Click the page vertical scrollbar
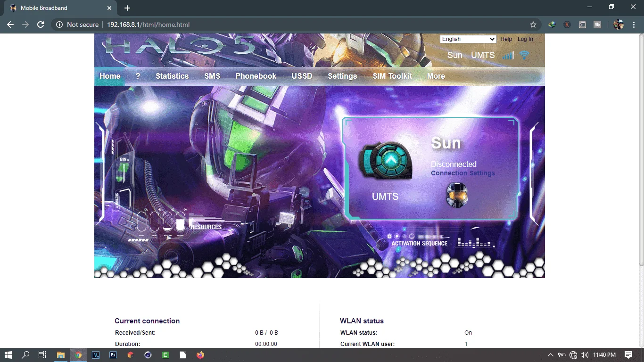Image resolution: width=644 pixels, height=362 pixels. (641, 150)
